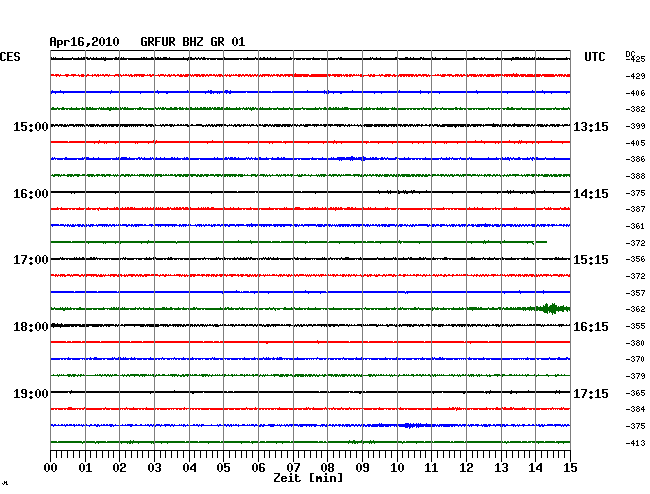Select the 15 minute axis label

570,468
